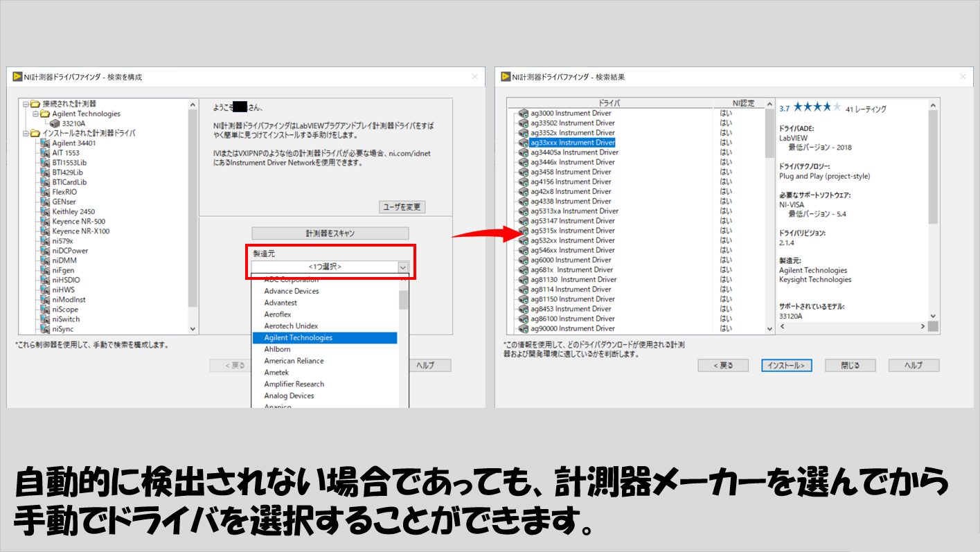The width and height of the screenshot is (980, 552).
Task: Choose Agilent Technologies from manufacturer list
Action: pyautogui.click(x=325, y=338)
